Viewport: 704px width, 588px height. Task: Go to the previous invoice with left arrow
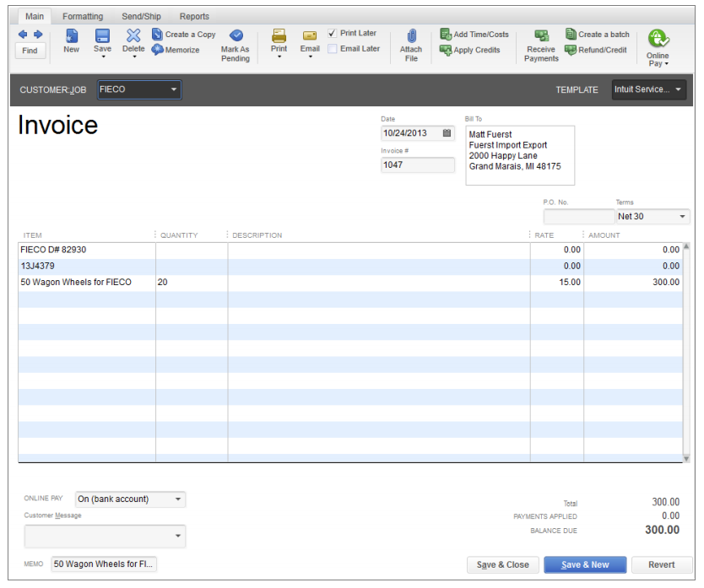(23, 34)
